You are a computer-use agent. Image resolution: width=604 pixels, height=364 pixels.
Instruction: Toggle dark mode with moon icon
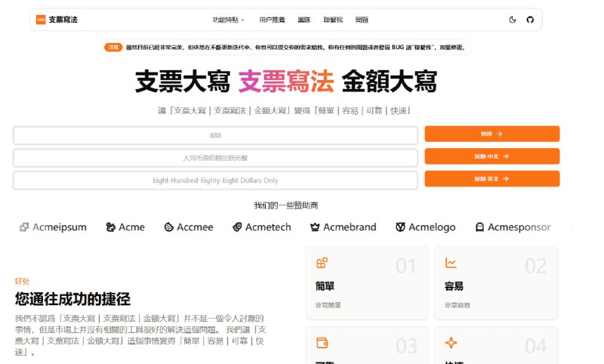[x=513, y=20]
